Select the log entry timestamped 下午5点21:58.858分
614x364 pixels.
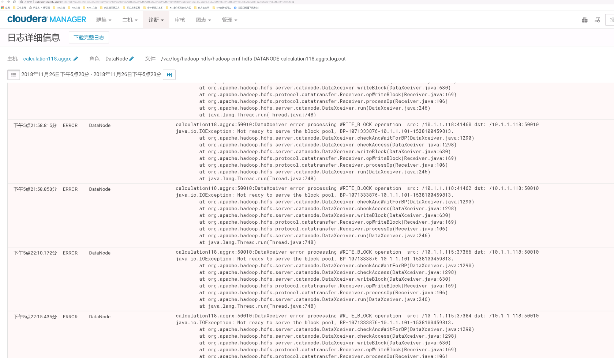[35, 189]
